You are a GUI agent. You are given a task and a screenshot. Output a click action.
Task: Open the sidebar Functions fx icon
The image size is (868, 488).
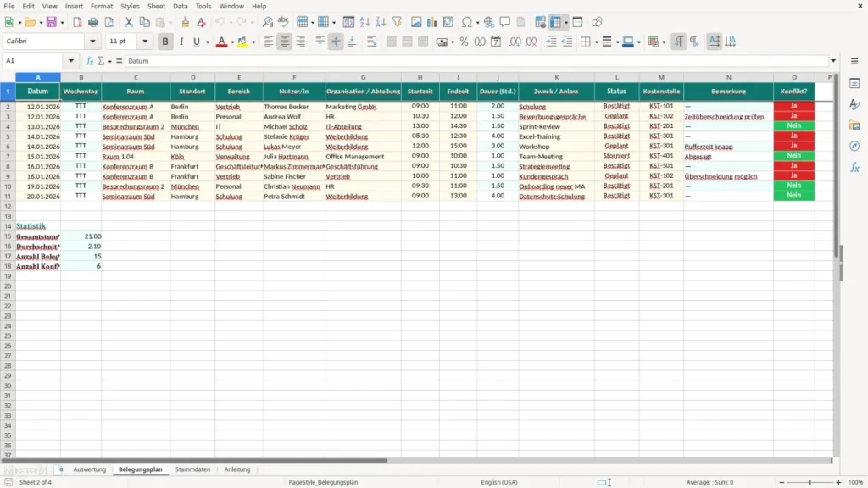point(854,168)
